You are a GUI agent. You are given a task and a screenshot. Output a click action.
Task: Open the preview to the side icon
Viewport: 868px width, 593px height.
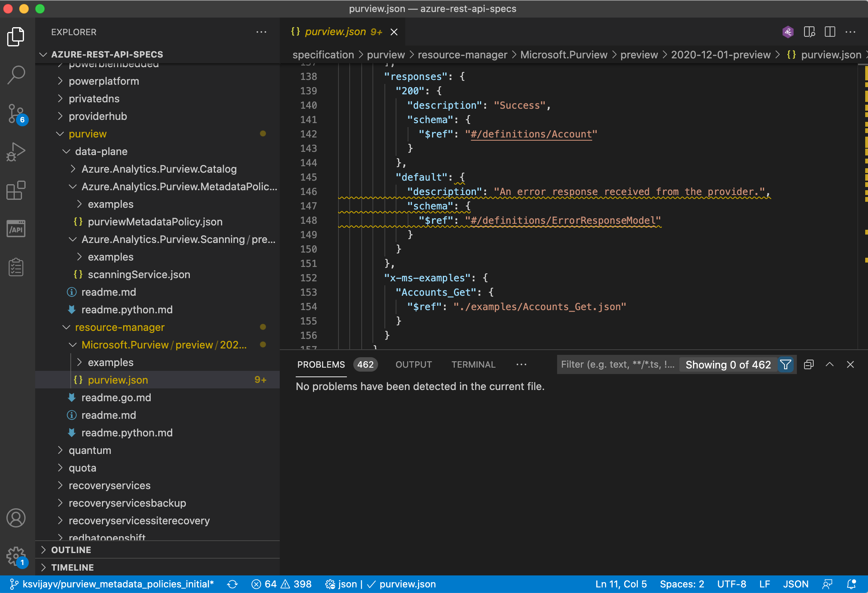click(x=809, y=32)
